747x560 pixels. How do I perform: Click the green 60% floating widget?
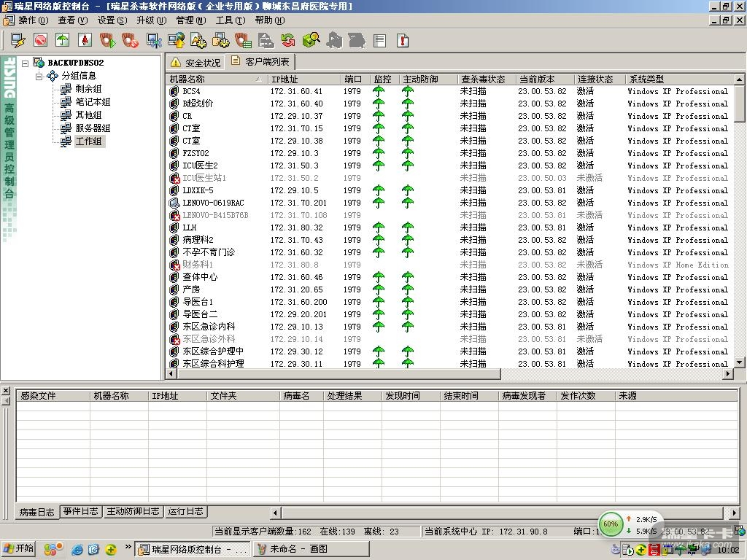click(x=611, y=524)
